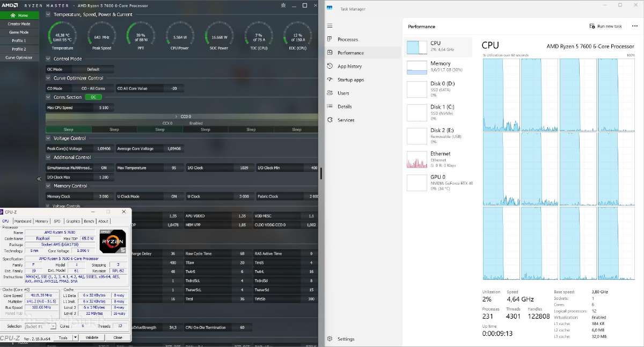
Task: Click CO All Core Value field -20
Action: click(174, 88)
